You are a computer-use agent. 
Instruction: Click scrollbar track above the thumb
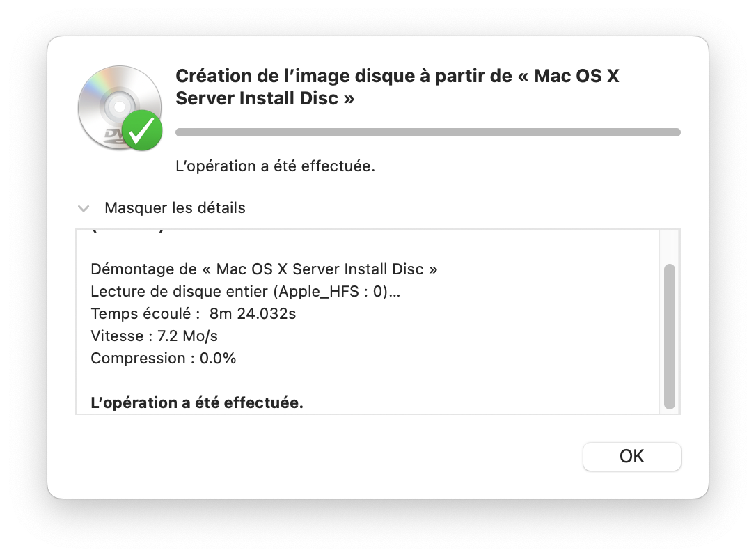(669, 246)
